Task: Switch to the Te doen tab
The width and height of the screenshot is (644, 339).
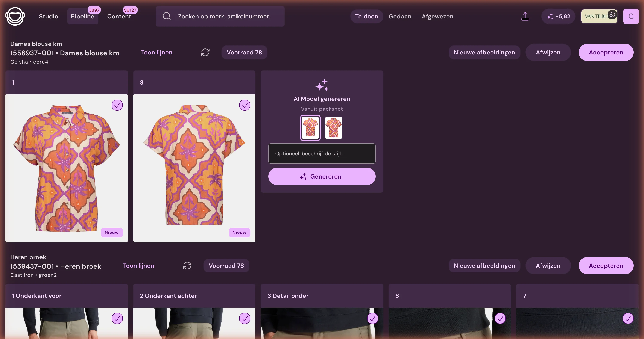Action: 367,17
